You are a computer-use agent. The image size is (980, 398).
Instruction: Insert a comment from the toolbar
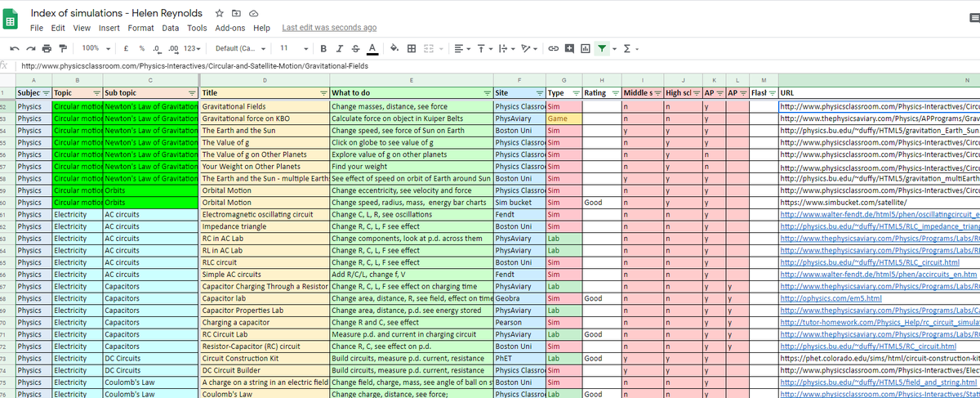[569, 48]
